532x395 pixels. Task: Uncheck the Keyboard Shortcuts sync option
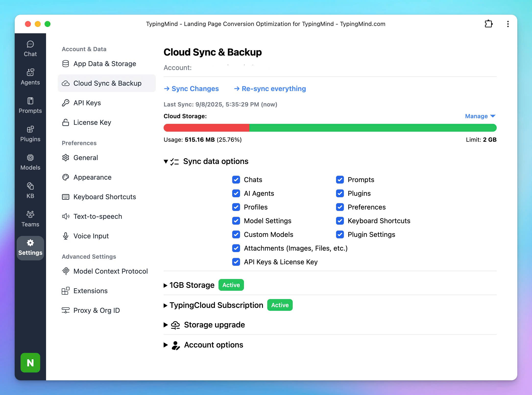tap(340, 221)
